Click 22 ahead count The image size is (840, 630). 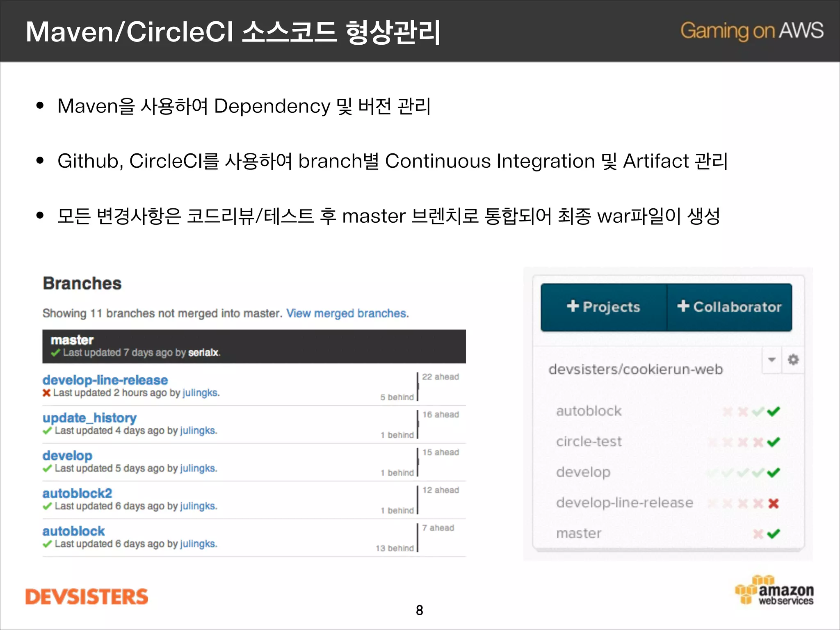(441, 377)
